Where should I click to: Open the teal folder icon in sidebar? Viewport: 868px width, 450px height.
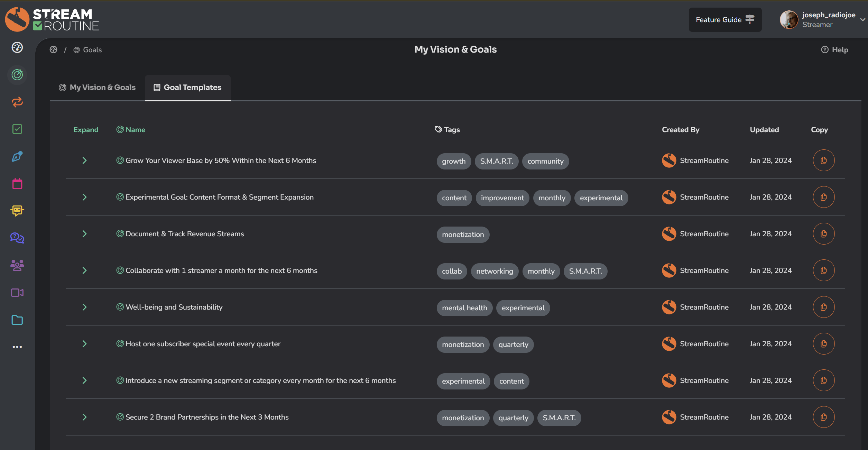click(17, 320)
